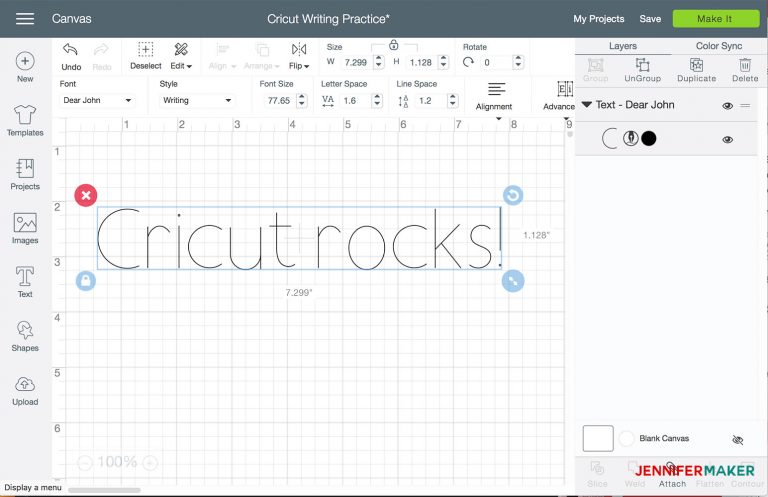
Task: Click the Canvas title label
Action: click(72, 19)
